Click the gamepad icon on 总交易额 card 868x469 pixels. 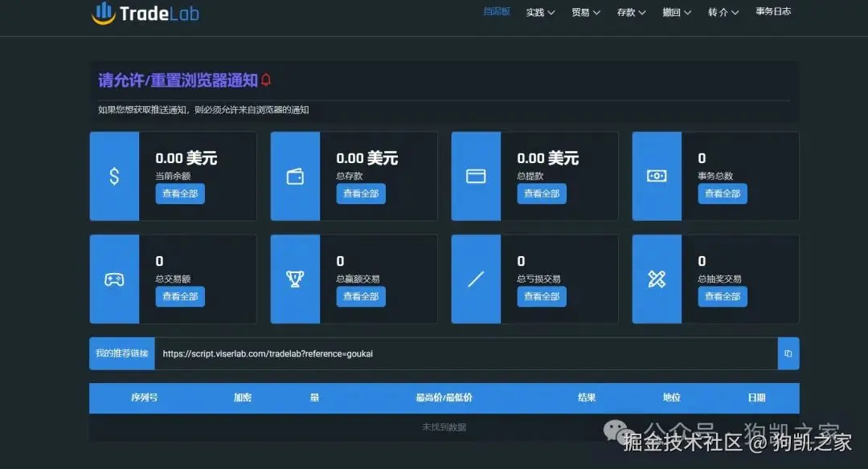[x=113, y=279]
